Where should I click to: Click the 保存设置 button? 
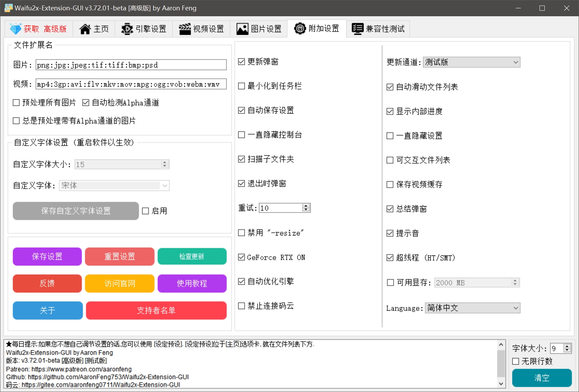tap(47, 256)
